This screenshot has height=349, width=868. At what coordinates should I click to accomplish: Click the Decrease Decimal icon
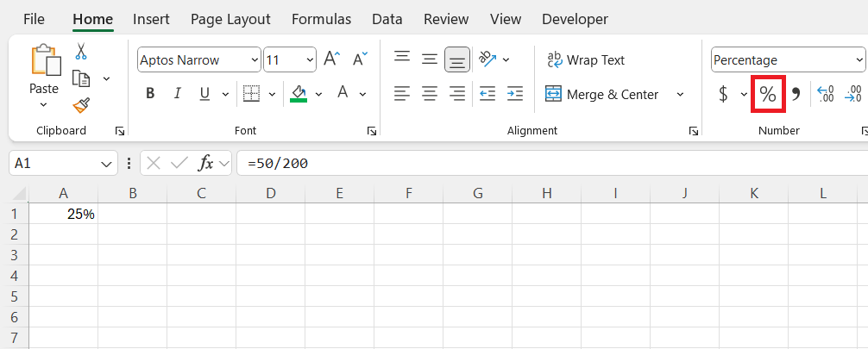point(852,95)
